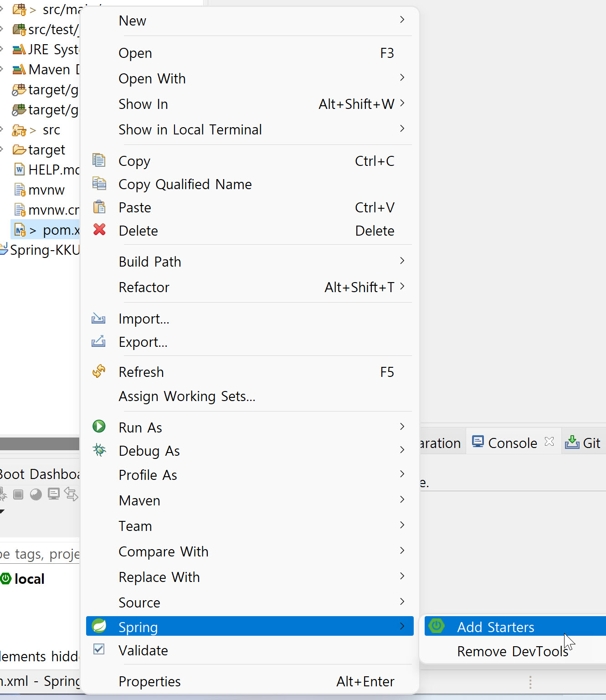Click the Import icon

pyautogui.click(x=98, y=318)
